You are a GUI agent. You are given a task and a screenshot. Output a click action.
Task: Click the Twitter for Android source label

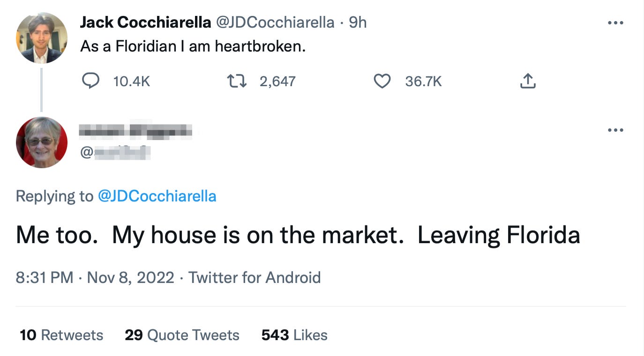(x=255, y=277)
